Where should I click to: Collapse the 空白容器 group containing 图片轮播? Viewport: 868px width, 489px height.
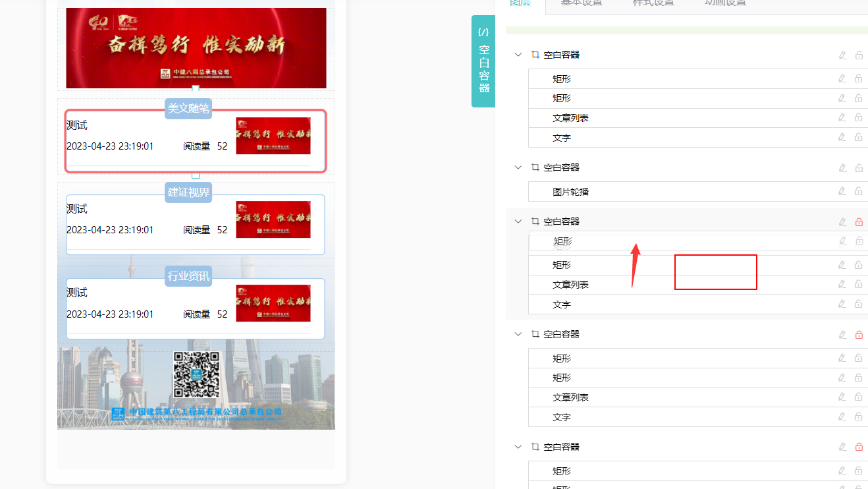(518, 167)
